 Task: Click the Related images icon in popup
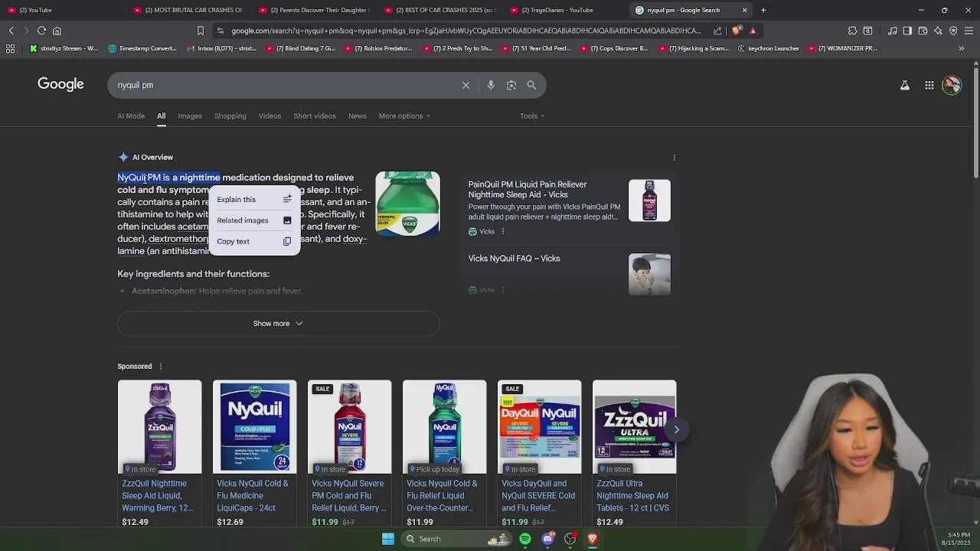click(x=287, y=220)
